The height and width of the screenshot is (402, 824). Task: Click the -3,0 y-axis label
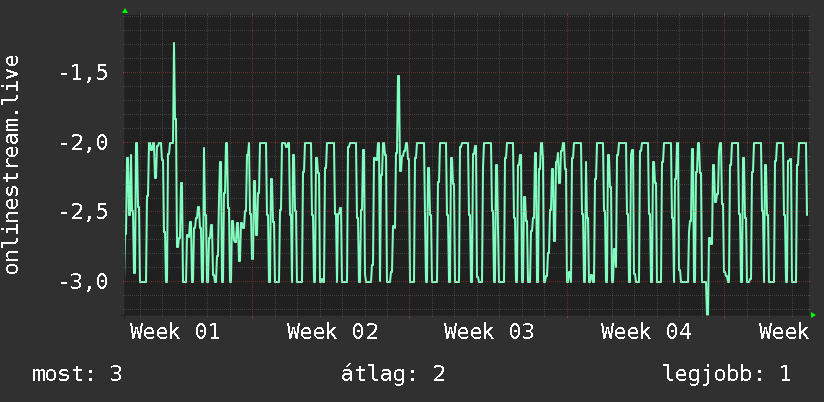[84, 282]
